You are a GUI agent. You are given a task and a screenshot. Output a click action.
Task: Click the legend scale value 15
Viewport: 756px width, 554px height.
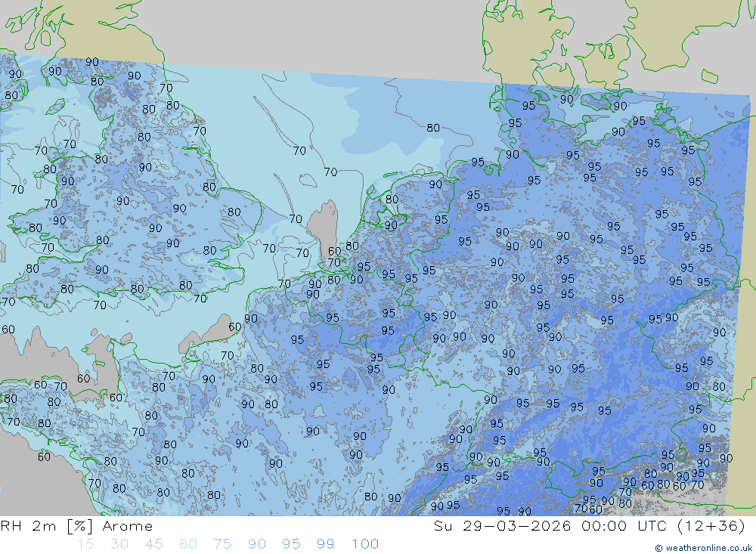tap(85, 544)
